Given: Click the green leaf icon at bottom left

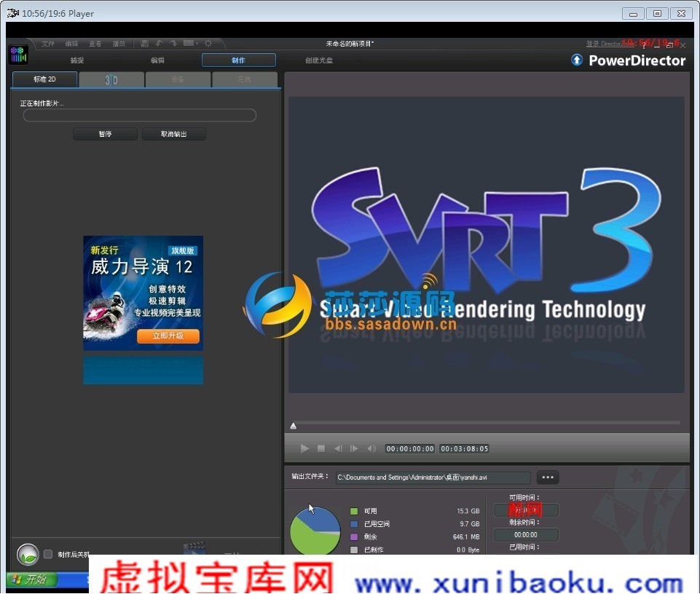Looking at the screenshot, I should tap(28, 555).
